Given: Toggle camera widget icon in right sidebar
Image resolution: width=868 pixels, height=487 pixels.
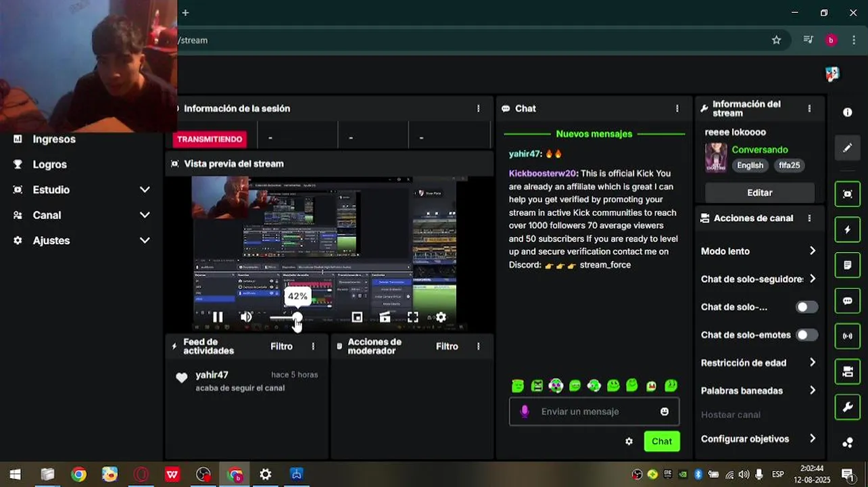Looking at the screenshot, I should point(847,371).
